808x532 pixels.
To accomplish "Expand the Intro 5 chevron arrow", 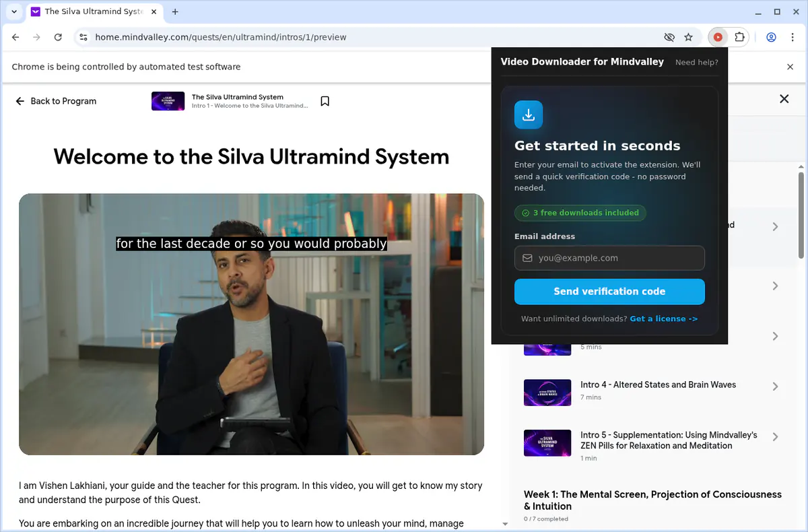I will [x=775, y=437].
